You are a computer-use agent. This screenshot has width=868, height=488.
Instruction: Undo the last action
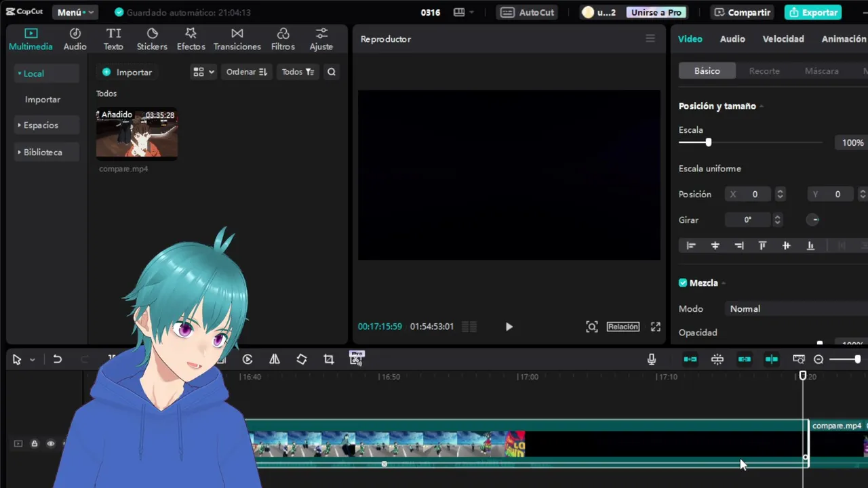tap(58, 360)
